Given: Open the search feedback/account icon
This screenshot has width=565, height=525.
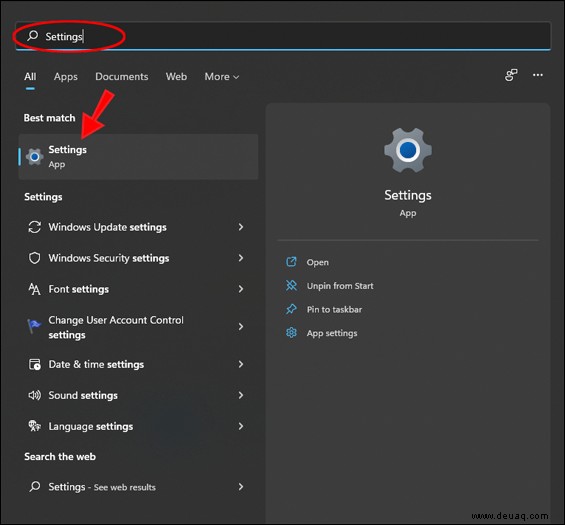Looking at the screenshot, I should [511, 75].
